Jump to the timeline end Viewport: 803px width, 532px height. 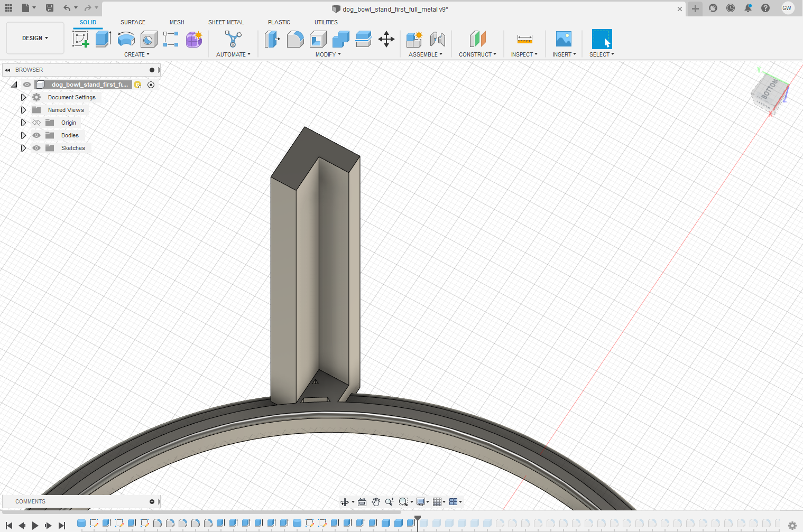point(62,526)
